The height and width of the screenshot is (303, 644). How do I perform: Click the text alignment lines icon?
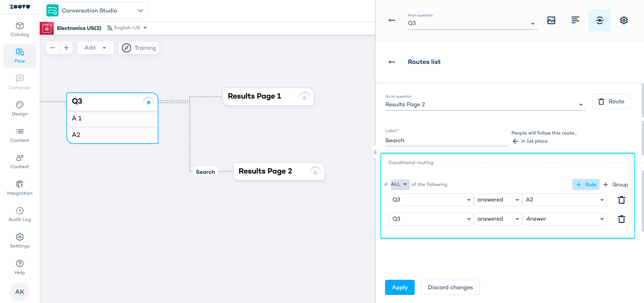(575, 21)
